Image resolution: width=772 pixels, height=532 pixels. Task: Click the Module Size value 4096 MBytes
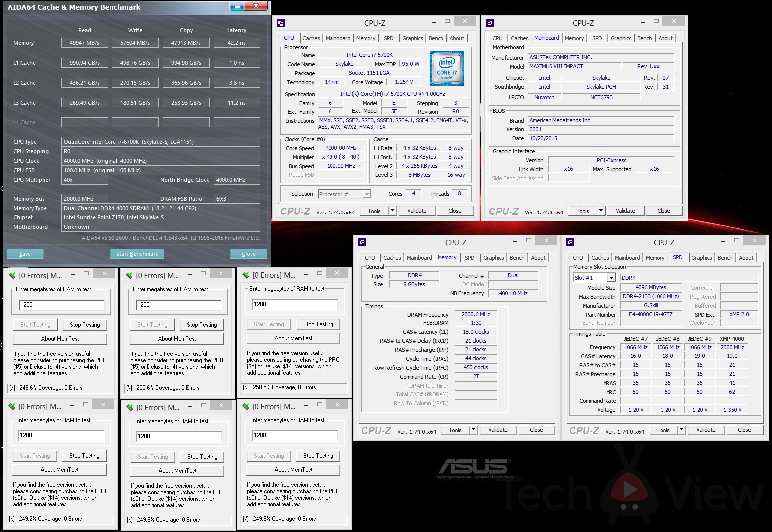click(x=651, y=288)
